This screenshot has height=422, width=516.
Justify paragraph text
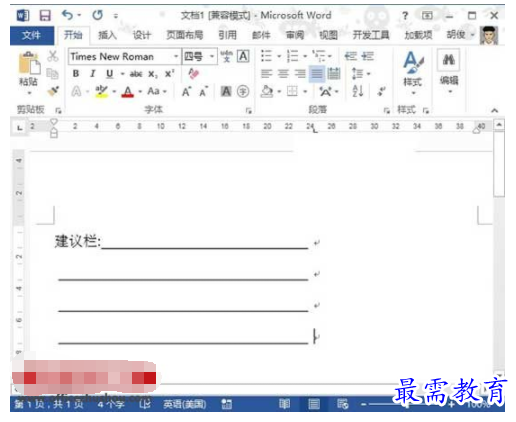coord(317,74)
